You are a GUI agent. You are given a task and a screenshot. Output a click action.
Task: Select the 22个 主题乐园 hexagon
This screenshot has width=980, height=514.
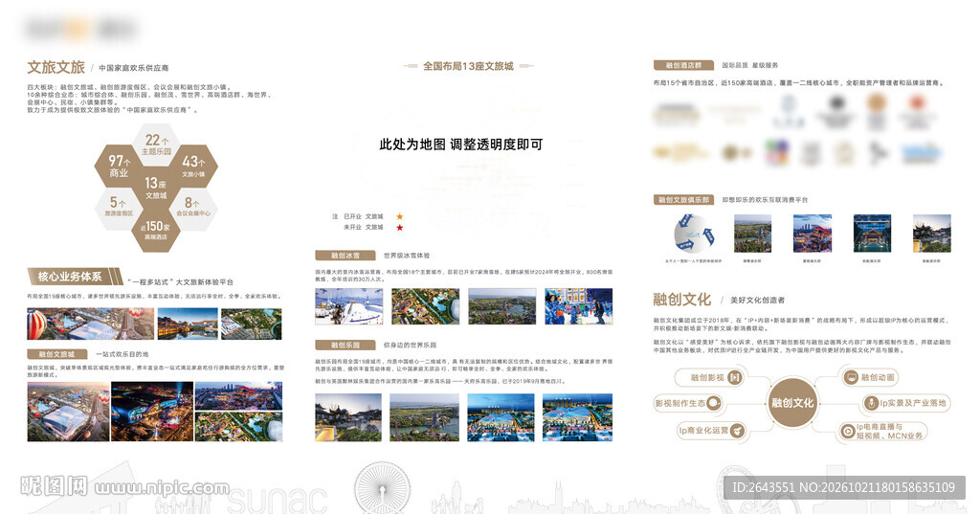tap(156, 145)
